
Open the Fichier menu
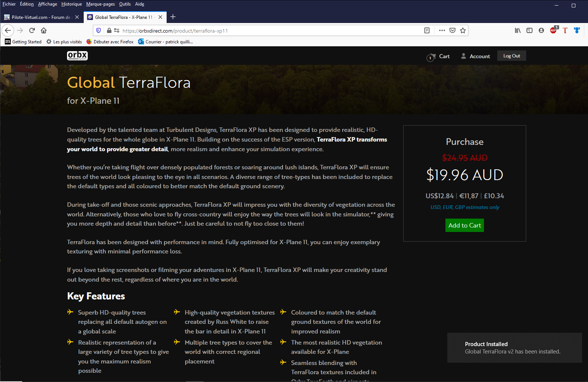click(9, 4)
